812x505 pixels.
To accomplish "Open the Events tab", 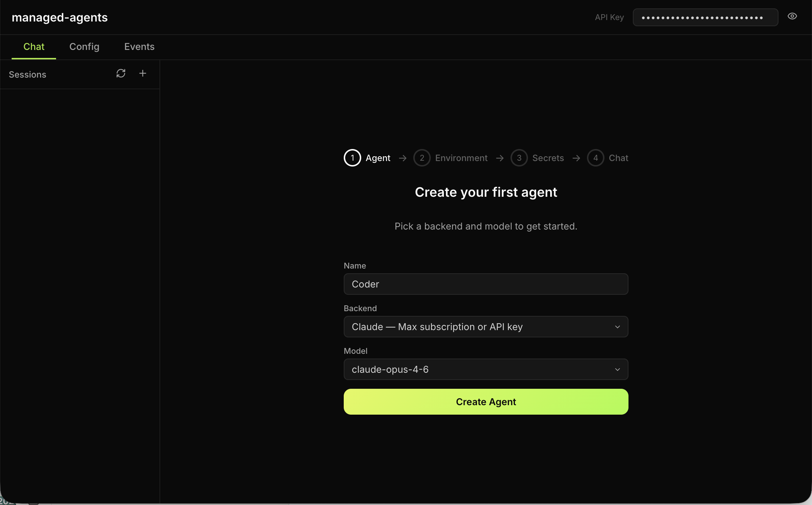I will tap(139, 47).
